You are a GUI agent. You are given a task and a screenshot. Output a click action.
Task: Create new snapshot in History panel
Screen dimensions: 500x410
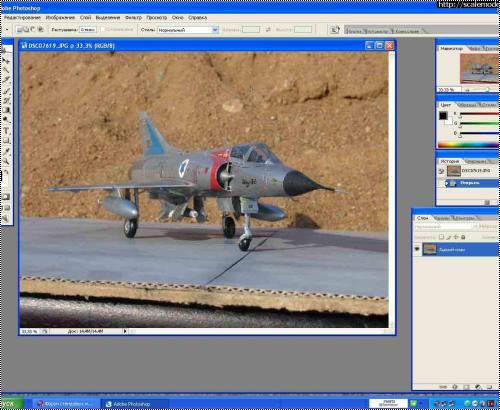point(487,202)
